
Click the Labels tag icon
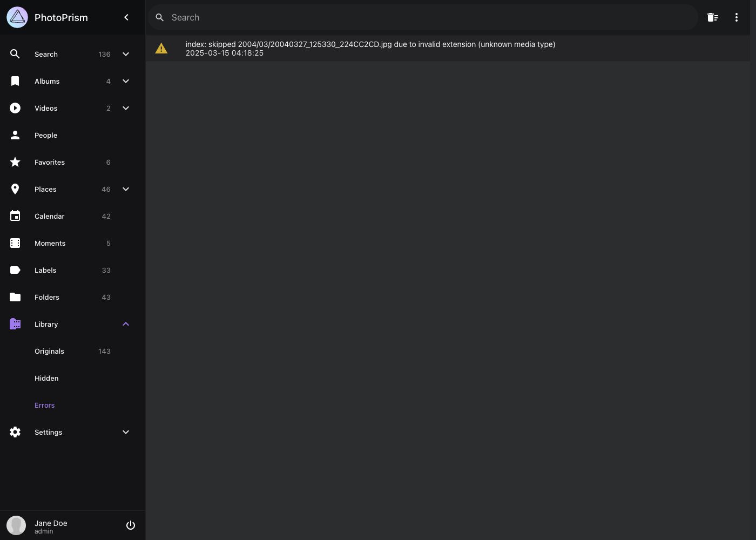tap(15, 270)
